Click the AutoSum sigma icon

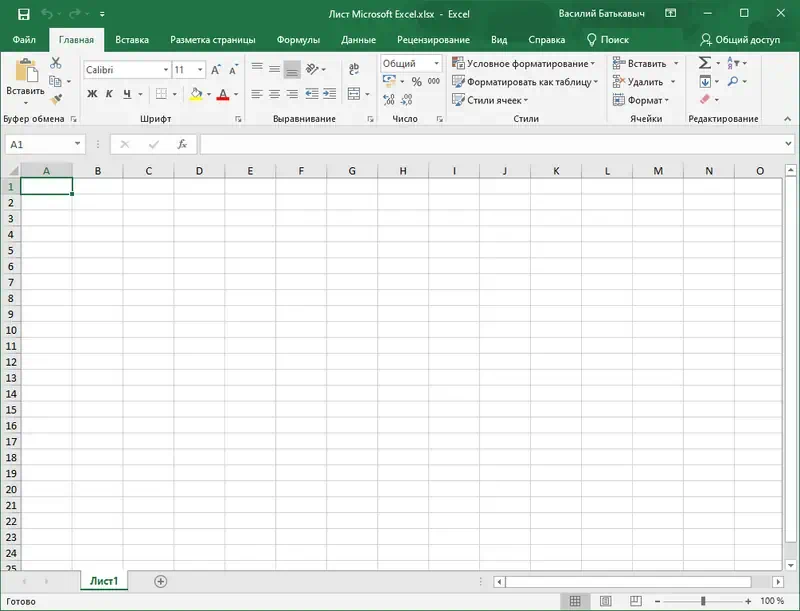(704, 63)
